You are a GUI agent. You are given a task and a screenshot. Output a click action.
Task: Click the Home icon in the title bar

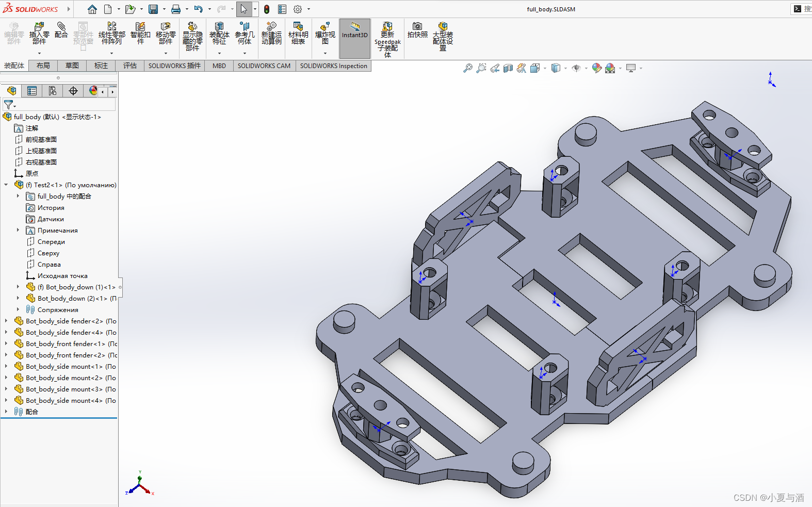[92, 9]
